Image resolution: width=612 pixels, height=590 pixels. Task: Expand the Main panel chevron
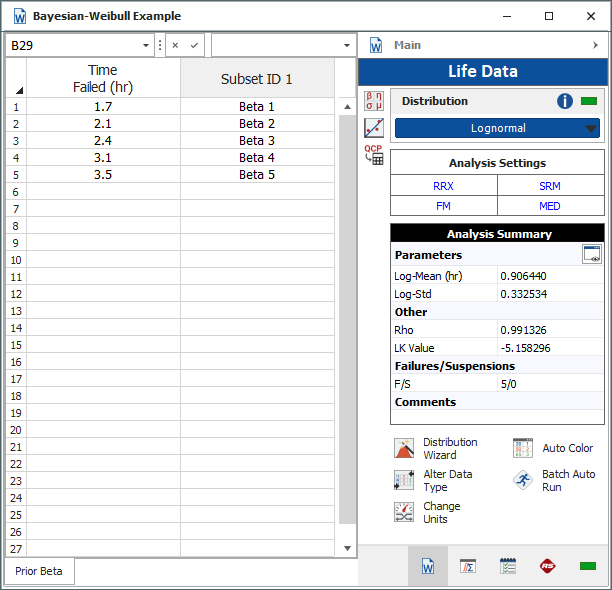click(x=595, y=45)
